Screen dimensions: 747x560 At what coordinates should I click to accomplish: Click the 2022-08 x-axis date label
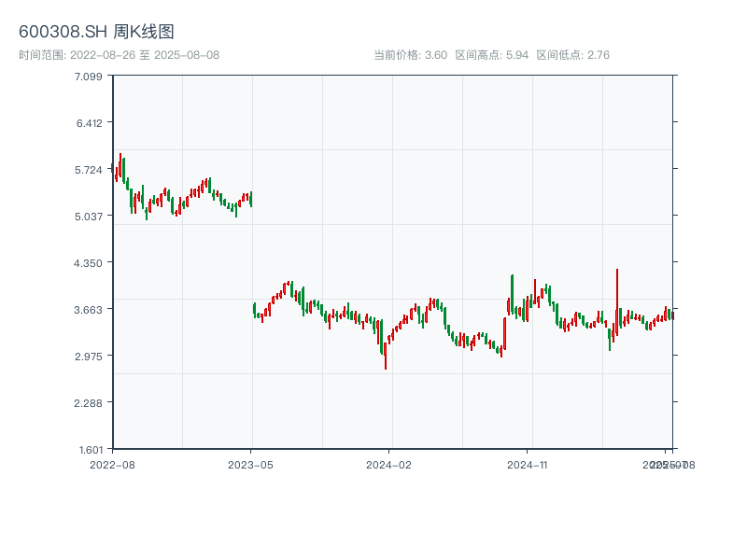coord(112,464)
